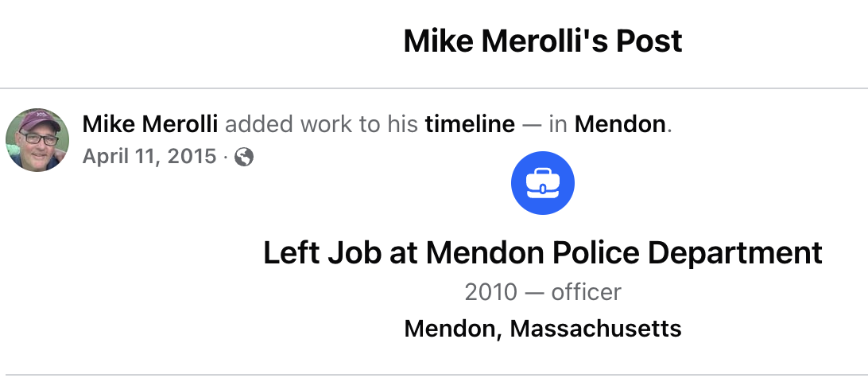The height and width of the screenshot is (382, 868).
Task: Open the Mendon location link in header
Action: pos(620,125)
